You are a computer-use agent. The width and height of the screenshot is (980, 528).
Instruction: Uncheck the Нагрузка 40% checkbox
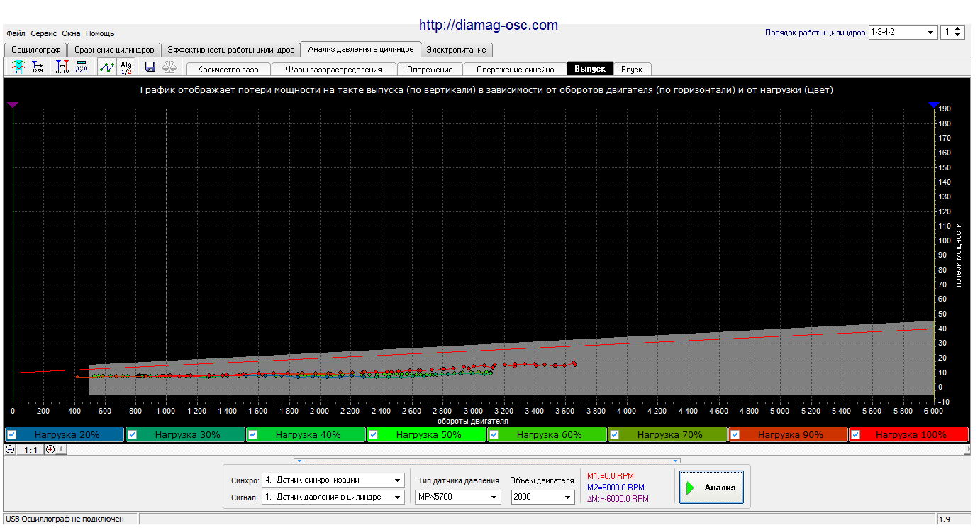(253, 434)
